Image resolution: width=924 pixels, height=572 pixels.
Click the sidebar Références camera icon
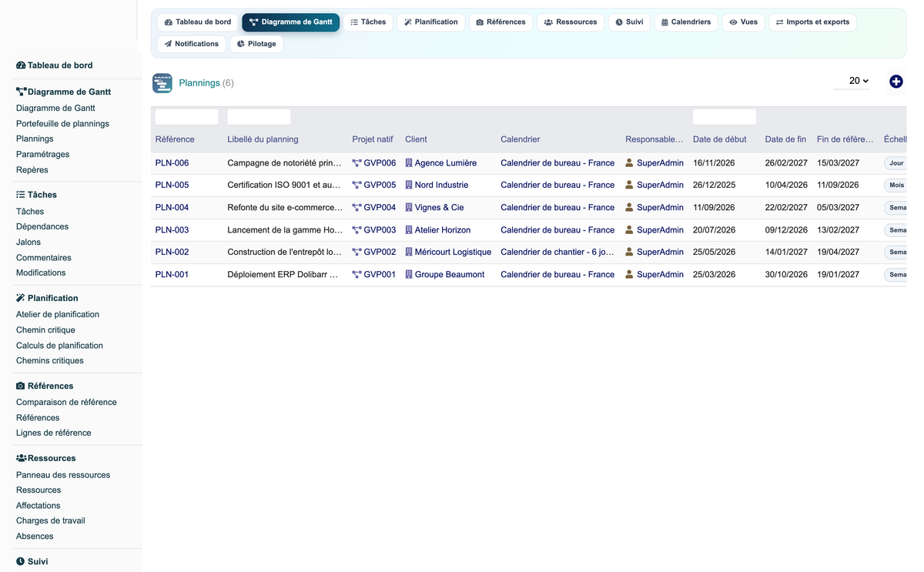pyautogui.click(x=21, y=386)
